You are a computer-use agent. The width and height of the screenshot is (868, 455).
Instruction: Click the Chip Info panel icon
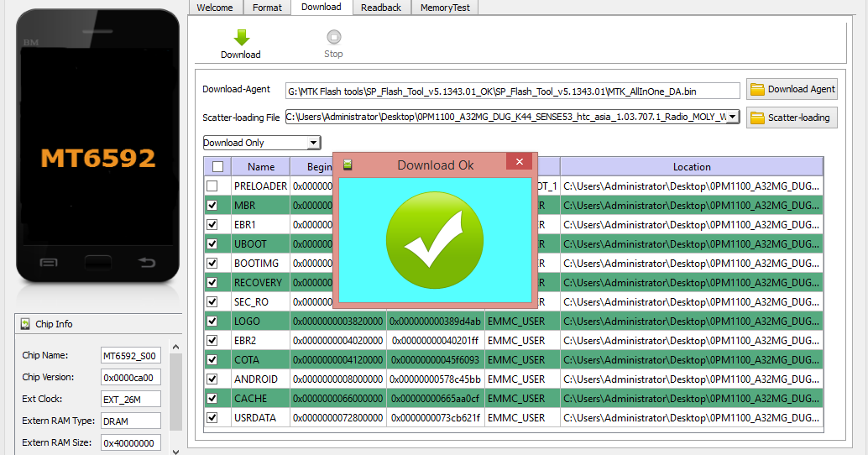(x=25, y=324)
